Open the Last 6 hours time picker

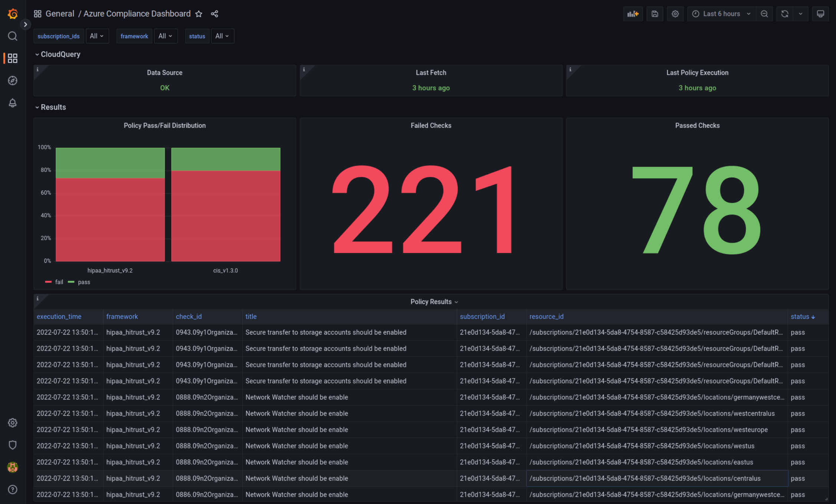click(x=721, y=14)
